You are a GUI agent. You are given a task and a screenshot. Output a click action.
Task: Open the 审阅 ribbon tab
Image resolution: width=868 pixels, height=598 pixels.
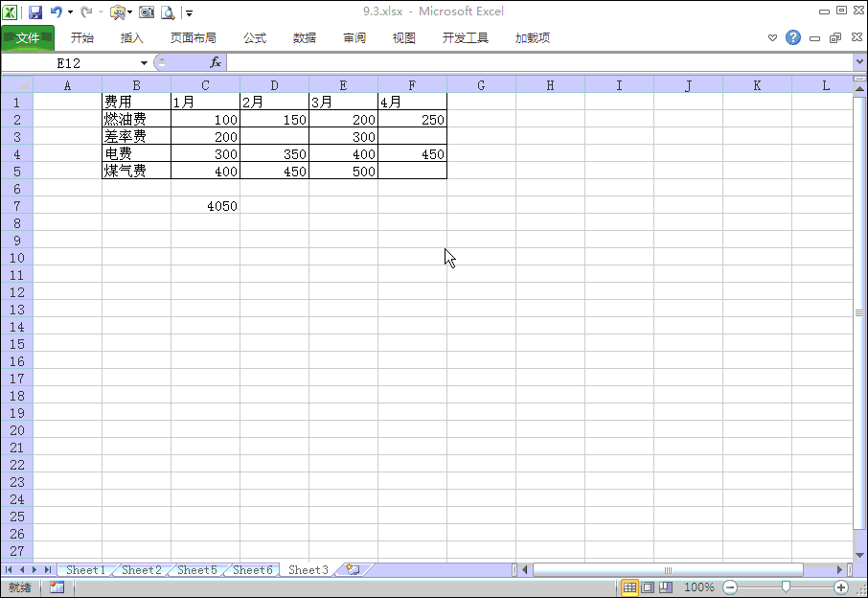click(x=354, y=37)
